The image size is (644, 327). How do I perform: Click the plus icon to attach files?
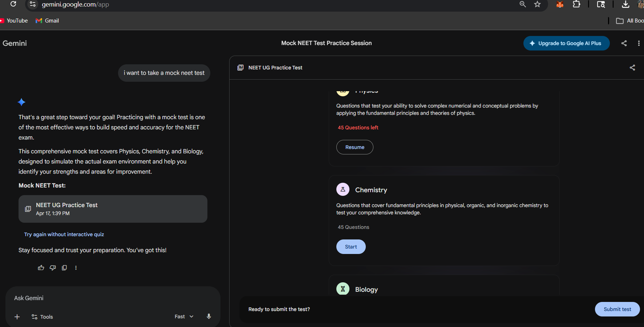click(17, 316)
